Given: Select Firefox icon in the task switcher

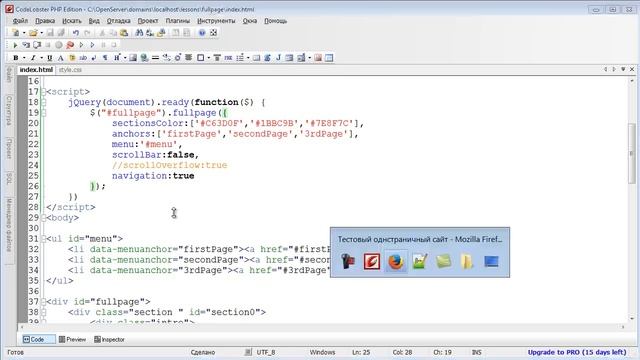Looking at the screenshot, I should [395, 261].
